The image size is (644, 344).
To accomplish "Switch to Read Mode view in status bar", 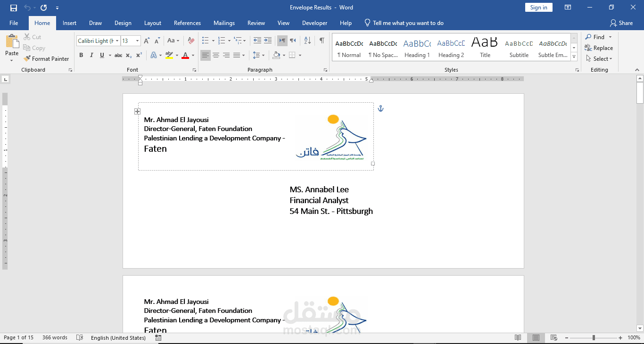I will click(518, 338).
